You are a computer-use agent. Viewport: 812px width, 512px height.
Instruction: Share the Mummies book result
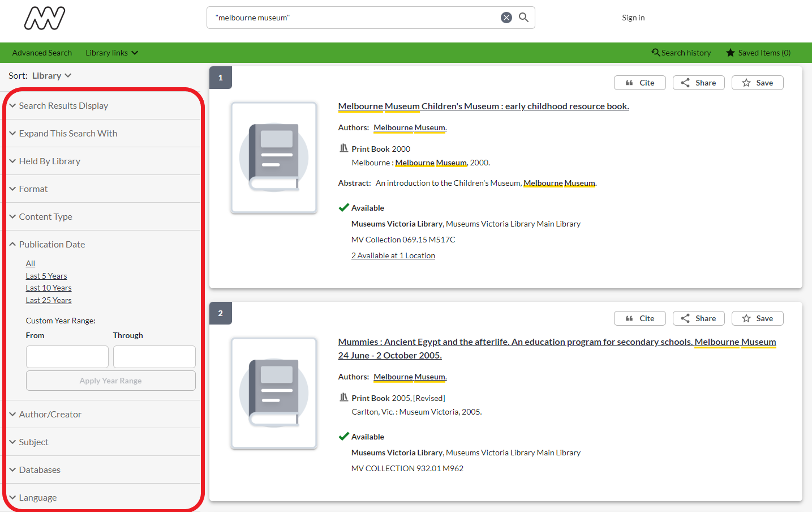click(698, 318)
